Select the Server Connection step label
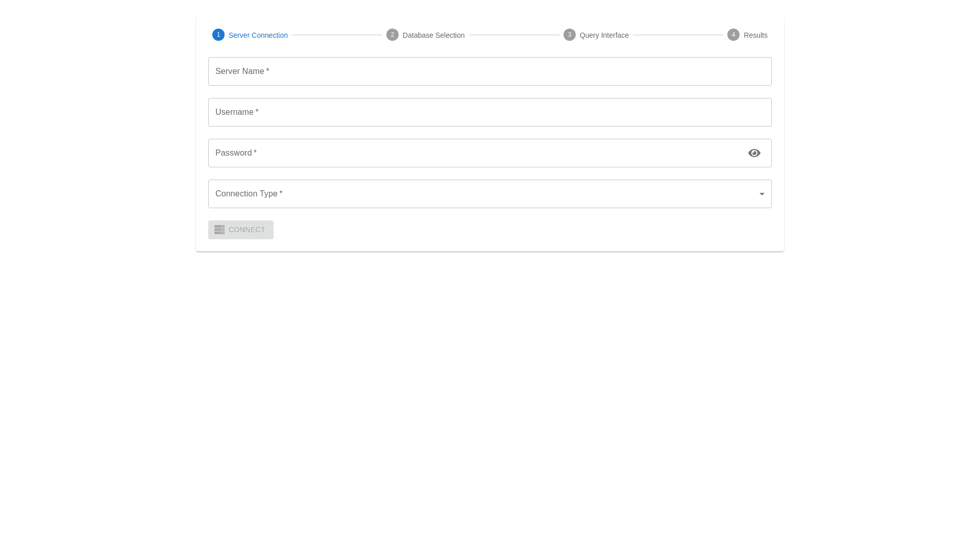980x551 pixels. point(258,35)
